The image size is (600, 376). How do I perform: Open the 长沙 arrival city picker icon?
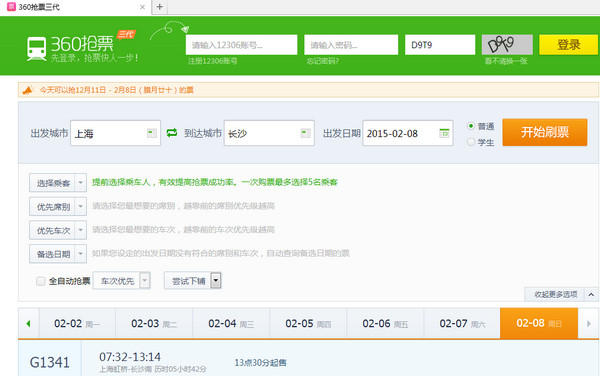[305, 133]
